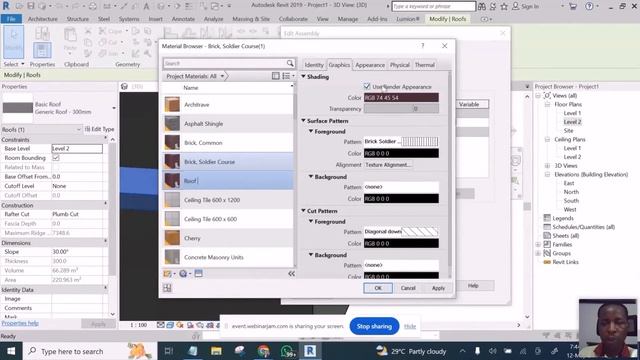Image resolution: width=640 pixels, height=360 pixels.
Task: Click Cancel in Material Browser
Action: (408, 288)
